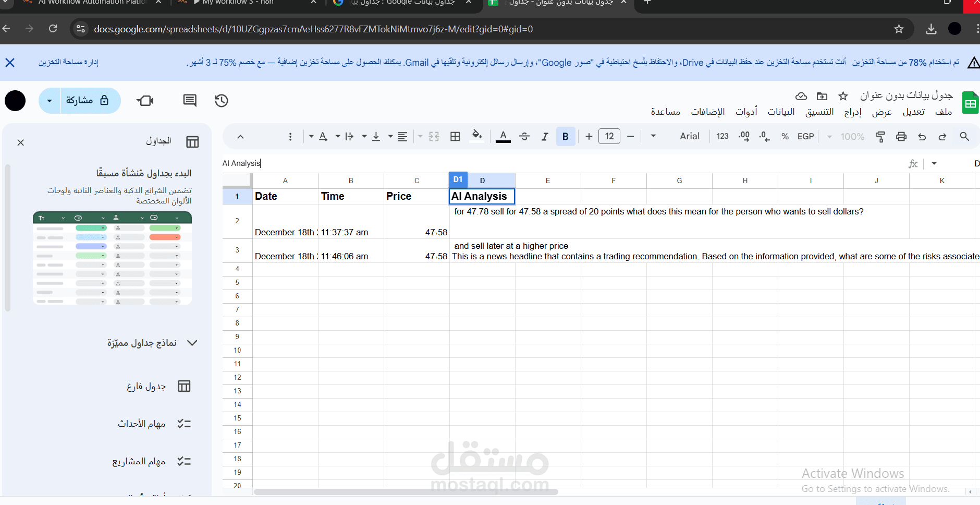Viewport: 980px width, 505px height.
Task: Select the pre-built tables template thumbnail
Action: [x=112, y=258]
